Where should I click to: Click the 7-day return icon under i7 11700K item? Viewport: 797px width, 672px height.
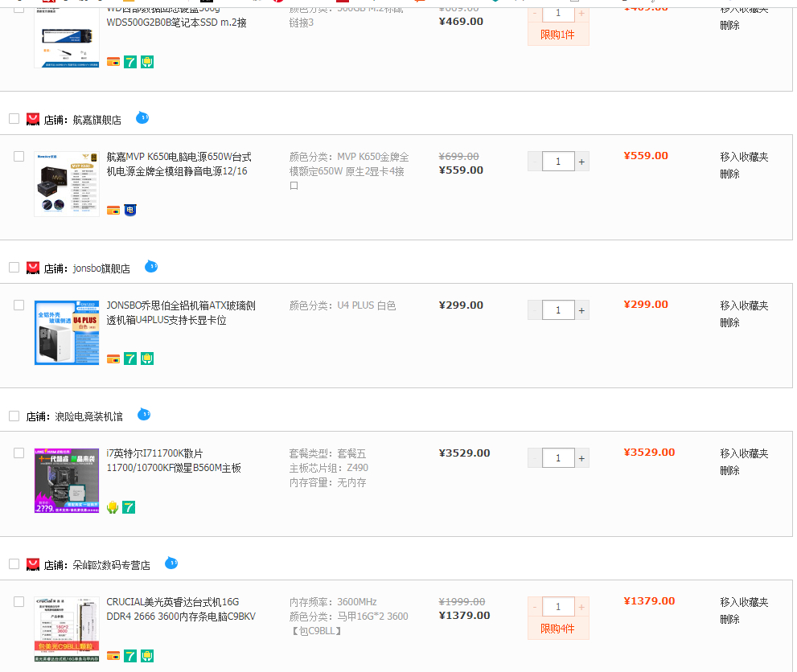(129, 507)
